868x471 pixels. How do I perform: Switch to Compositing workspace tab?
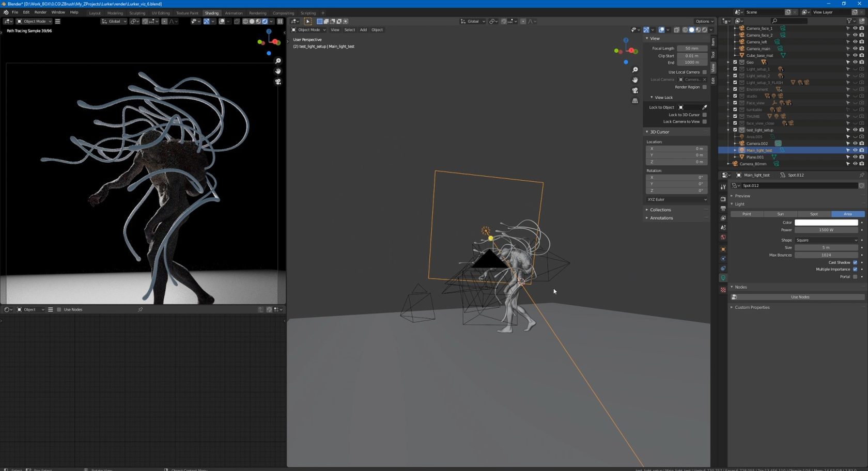tap(283, 13)
